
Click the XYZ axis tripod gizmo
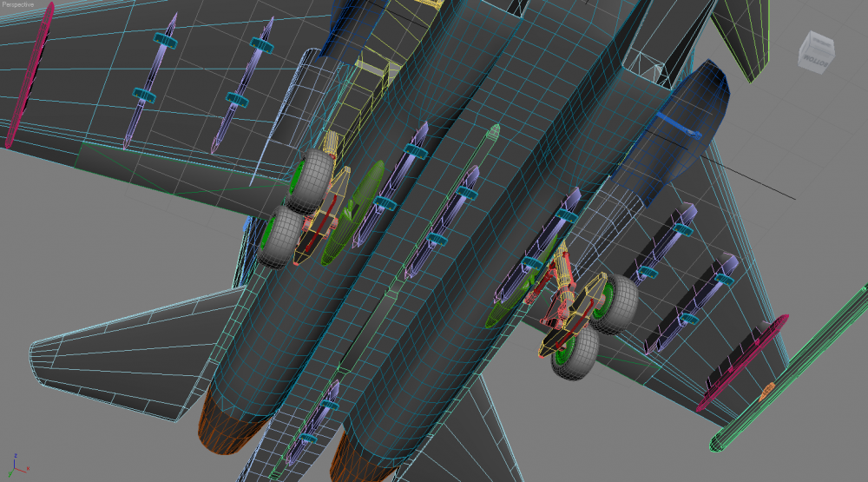[x=18, y=465]
